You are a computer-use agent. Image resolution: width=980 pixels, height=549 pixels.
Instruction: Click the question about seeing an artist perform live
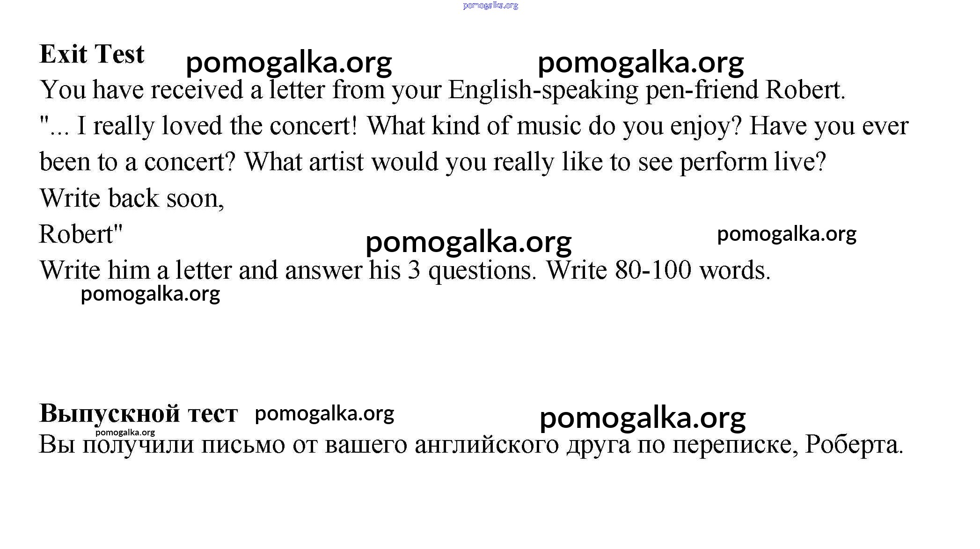[535, 162]
